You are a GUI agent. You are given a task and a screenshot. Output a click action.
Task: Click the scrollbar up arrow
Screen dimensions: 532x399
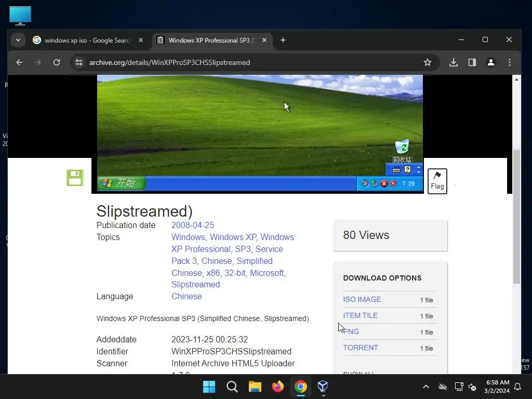(516, 79)
